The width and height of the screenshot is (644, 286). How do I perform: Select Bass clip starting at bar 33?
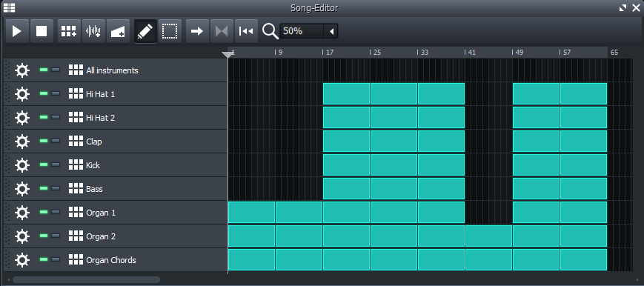tap(442, 189)
